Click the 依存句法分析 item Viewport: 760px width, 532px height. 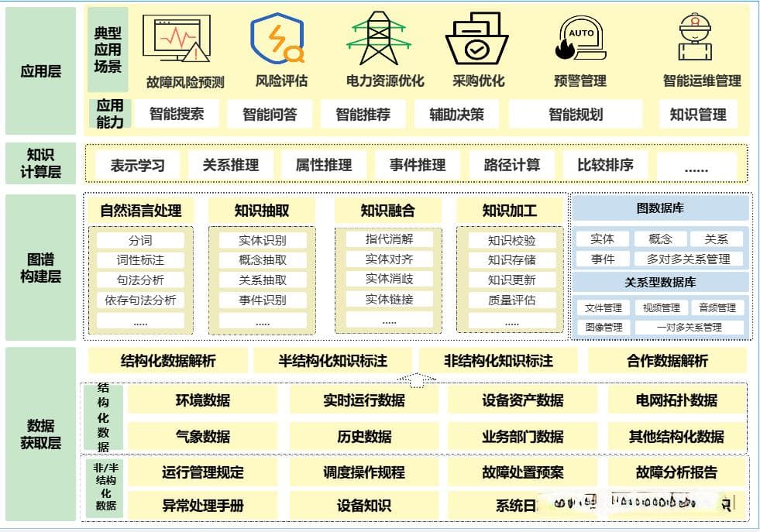tap(140, 300)
